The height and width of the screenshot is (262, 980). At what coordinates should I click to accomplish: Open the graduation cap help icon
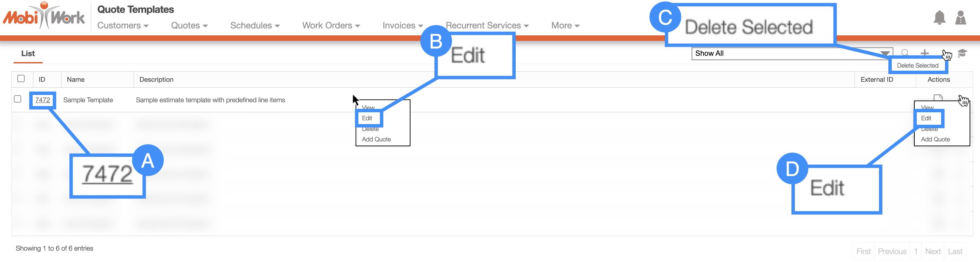point(962,53)
